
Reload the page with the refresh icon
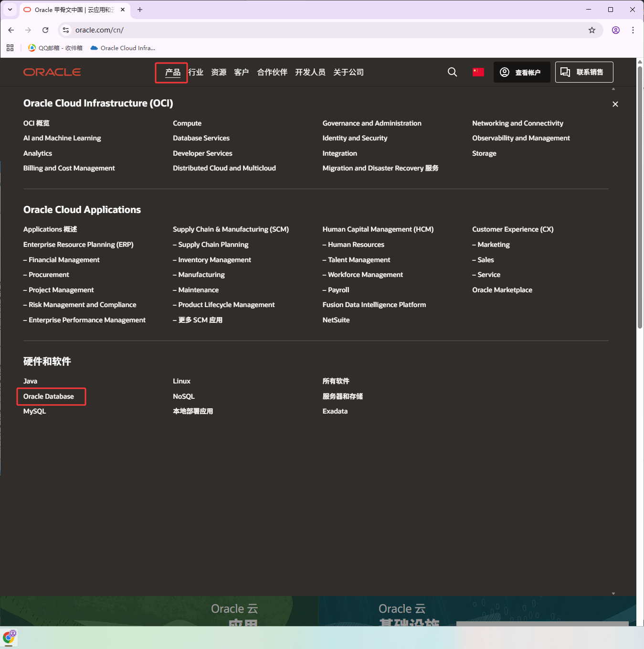click(45, 30)
